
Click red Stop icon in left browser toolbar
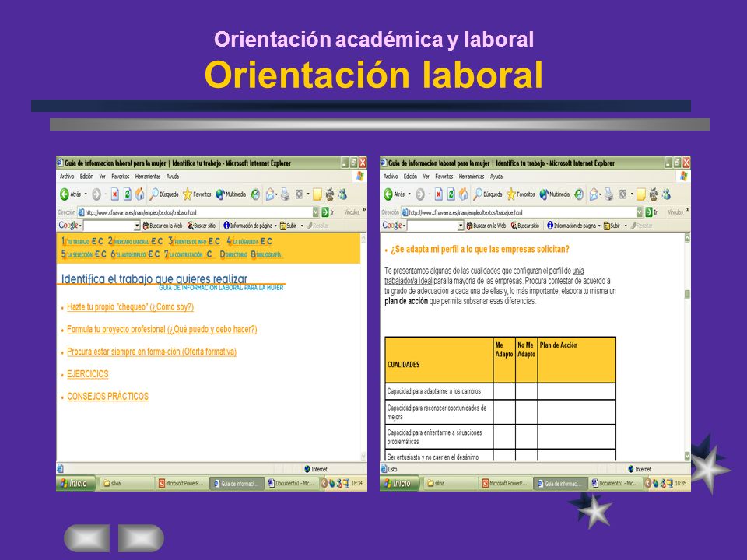(x=115, y=194)
